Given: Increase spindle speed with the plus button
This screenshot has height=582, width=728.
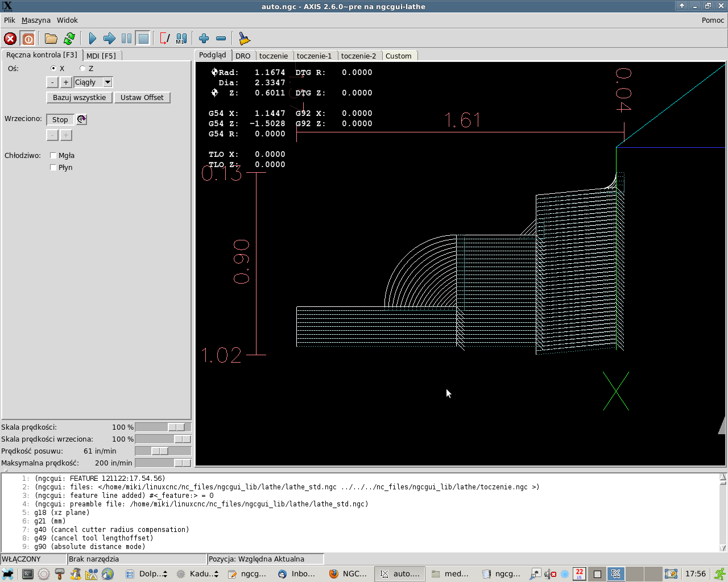Looking at the screenshot, I should click(66, 135).
